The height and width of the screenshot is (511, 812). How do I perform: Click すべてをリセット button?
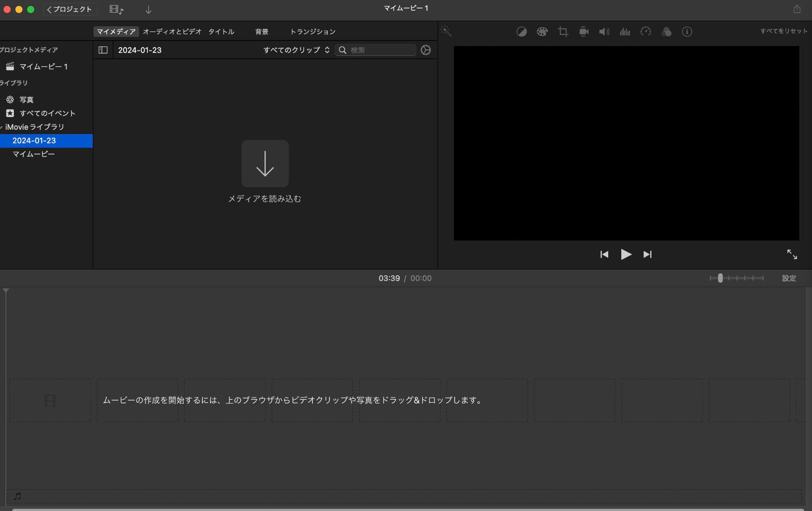pyautogui.click(x=783, y=31)
